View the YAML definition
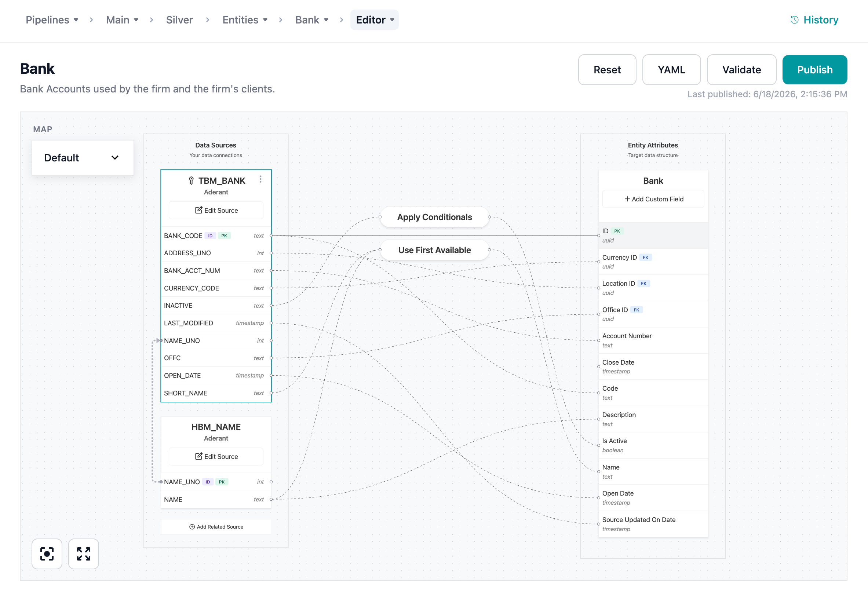 [671, 70]
